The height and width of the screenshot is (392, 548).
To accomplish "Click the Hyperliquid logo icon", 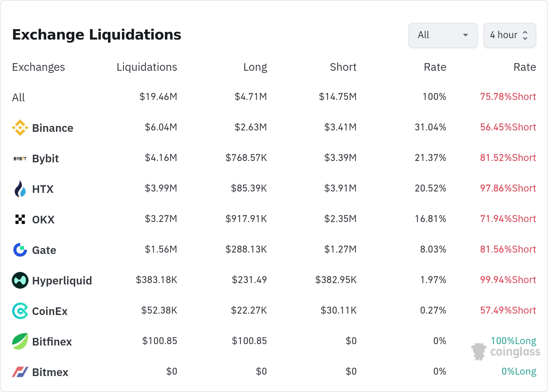I will pos(20,280).
